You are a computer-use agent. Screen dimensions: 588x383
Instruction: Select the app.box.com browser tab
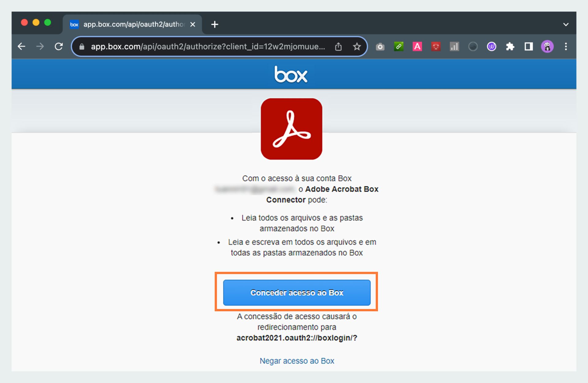(129, 24)
